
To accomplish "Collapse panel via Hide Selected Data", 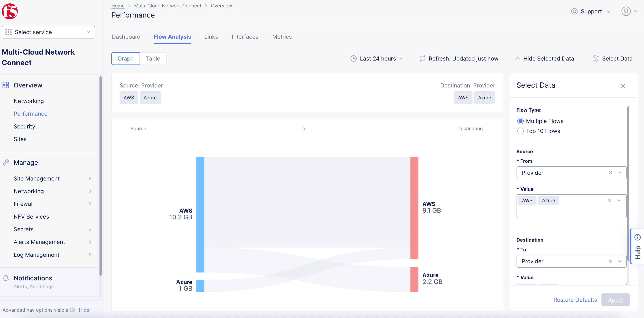I will point(545,59).
